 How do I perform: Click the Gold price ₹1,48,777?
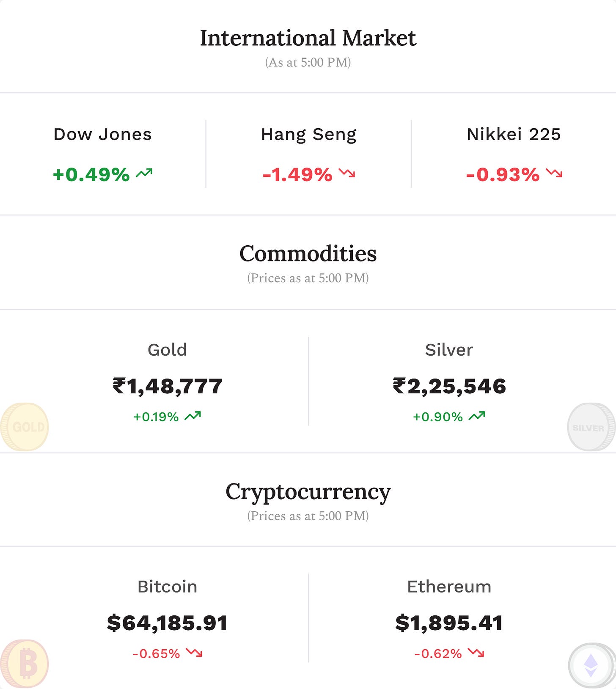(168, 386)
